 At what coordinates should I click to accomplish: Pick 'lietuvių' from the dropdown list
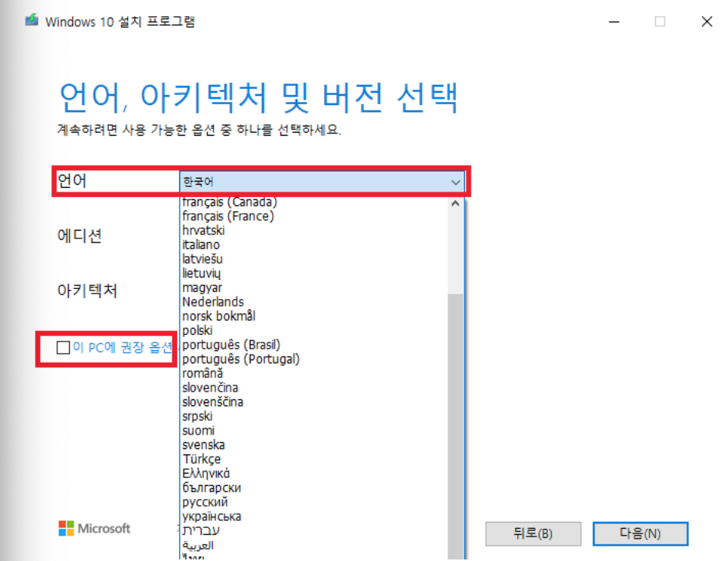pyautogui.click(x=314, y=274)
